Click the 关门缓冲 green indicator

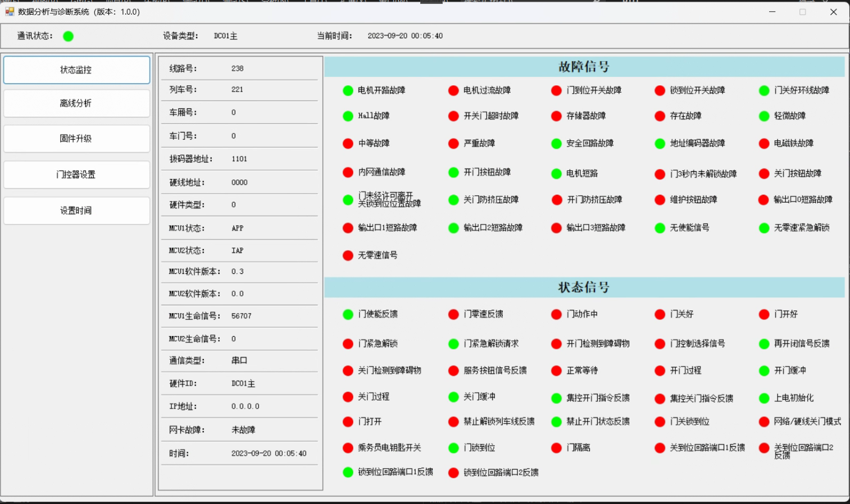click(x=453, y=397)
